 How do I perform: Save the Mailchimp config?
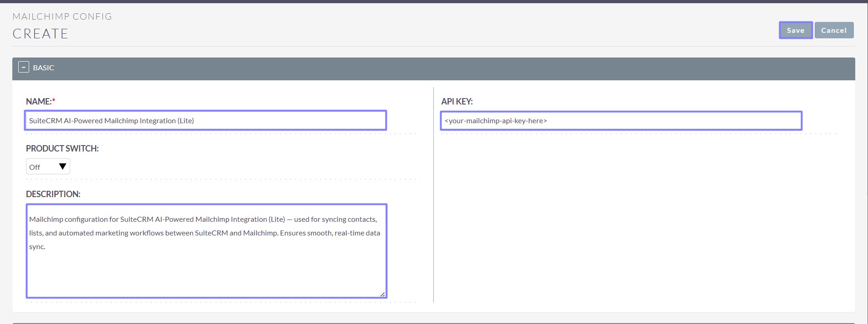tap(795, 31)
